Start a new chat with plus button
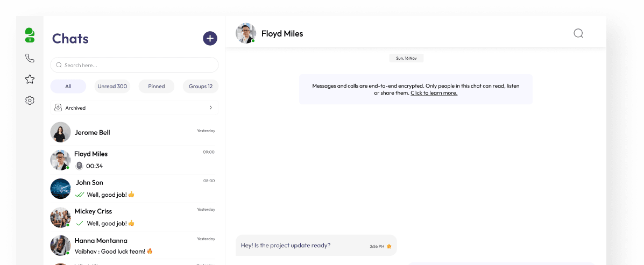This screenshot has height=265, width=644. (210, 39)
